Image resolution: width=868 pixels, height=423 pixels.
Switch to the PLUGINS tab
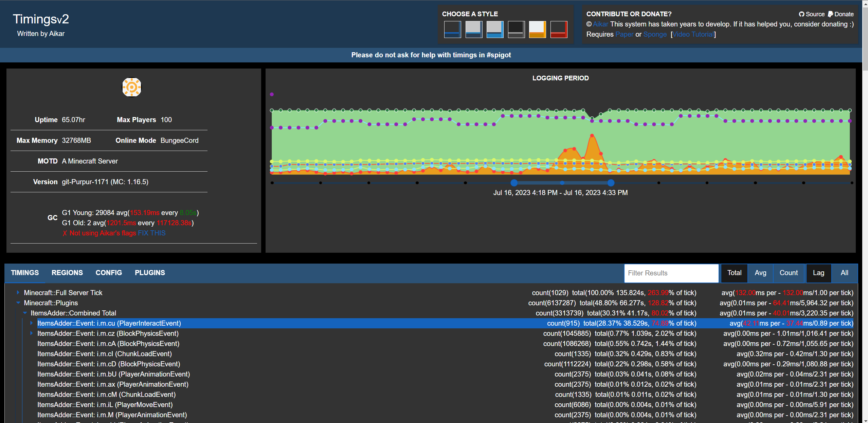tap(150, 273)
